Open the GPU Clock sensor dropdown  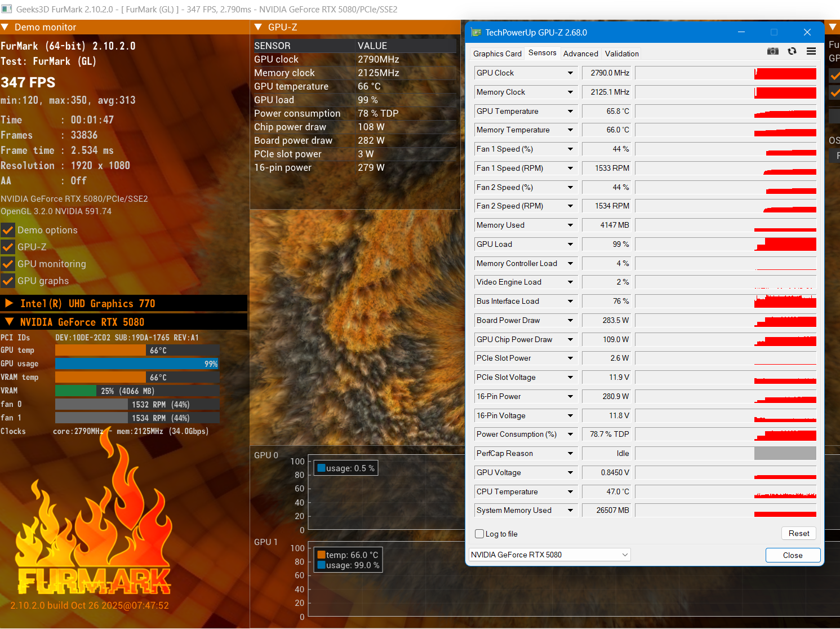(x=570, y=73)
